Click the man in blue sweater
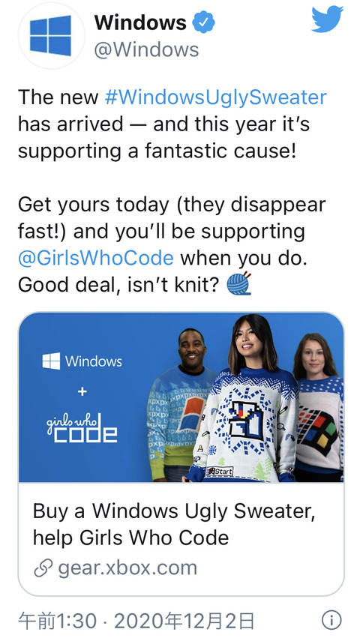This screenshot has height=644, width=360. click(x=178, y=405)
